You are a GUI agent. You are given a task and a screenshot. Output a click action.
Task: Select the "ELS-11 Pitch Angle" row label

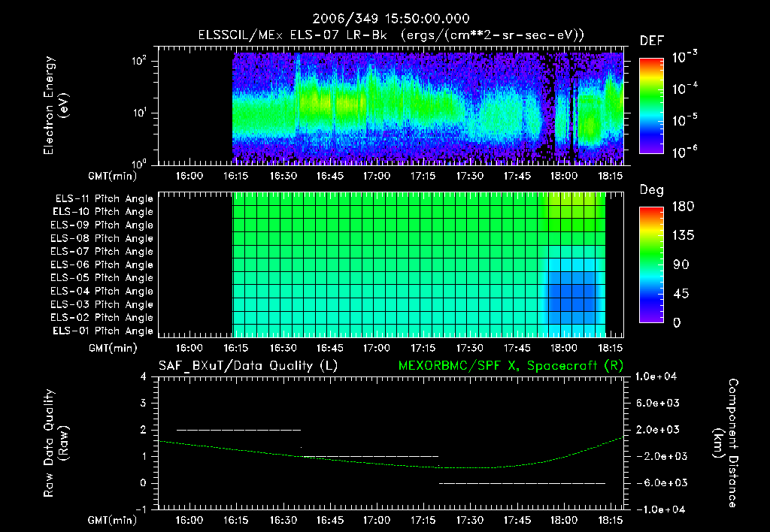pyautogui.click(x=104, y=199)
